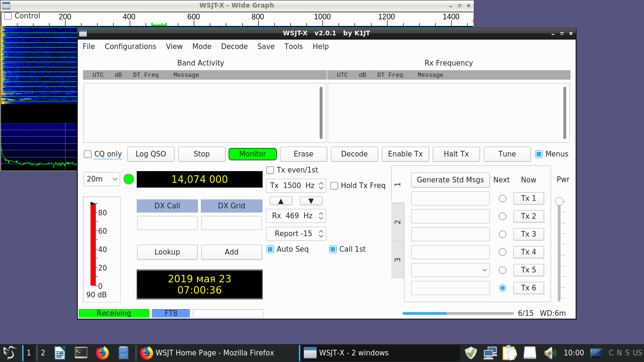The width and height of the screenshot is (644, 362).
Task: Select the Next radio button for Tx 5
Action: (503, 270)
